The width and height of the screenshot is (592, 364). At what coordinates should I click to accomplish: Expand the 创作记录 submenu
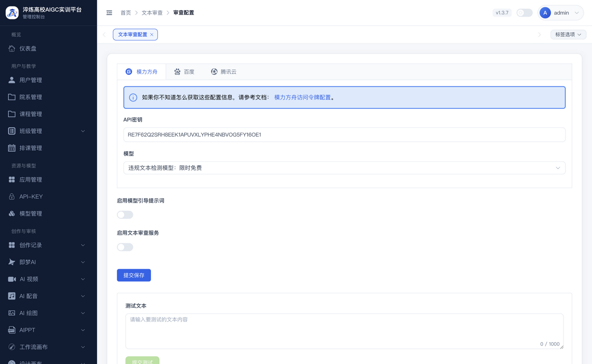pos(83,245)
